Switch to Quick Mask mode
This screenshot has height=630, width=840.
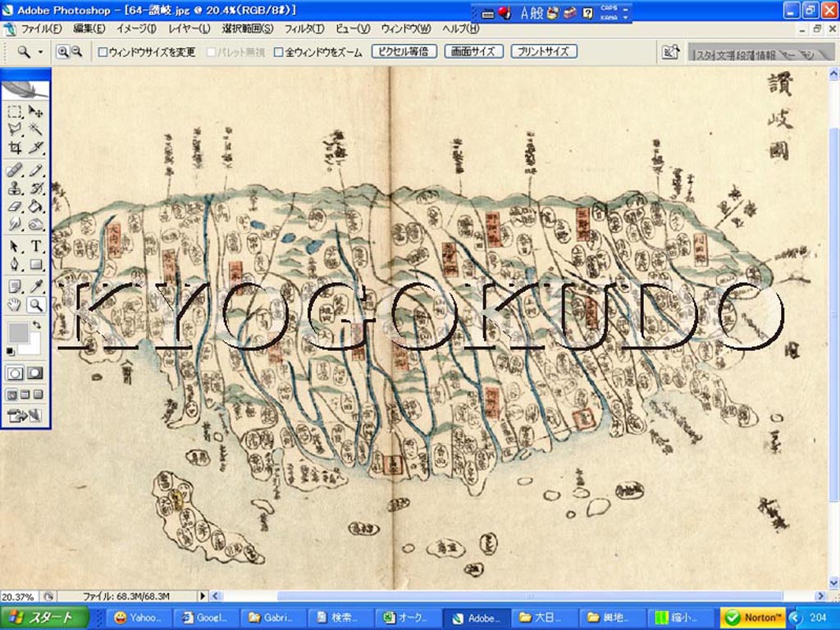tap(35, 373)
